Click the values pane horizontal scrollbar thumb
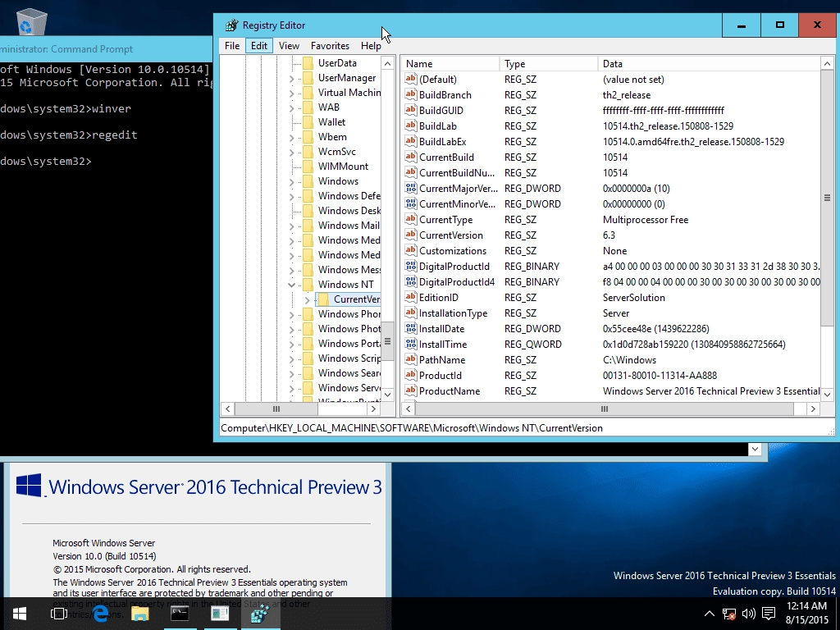840x630 pixels. point(605,409)
